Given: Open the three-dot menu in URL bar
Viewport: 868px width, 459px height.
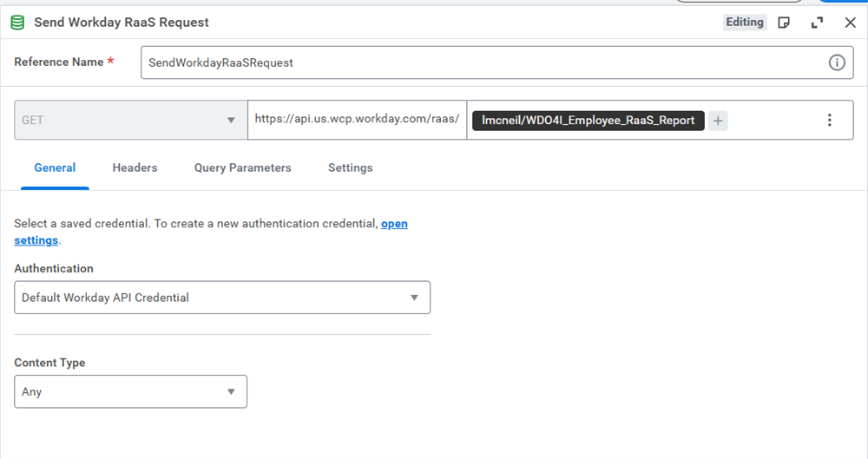Looking at the screenshot, I should pos(829,120).
